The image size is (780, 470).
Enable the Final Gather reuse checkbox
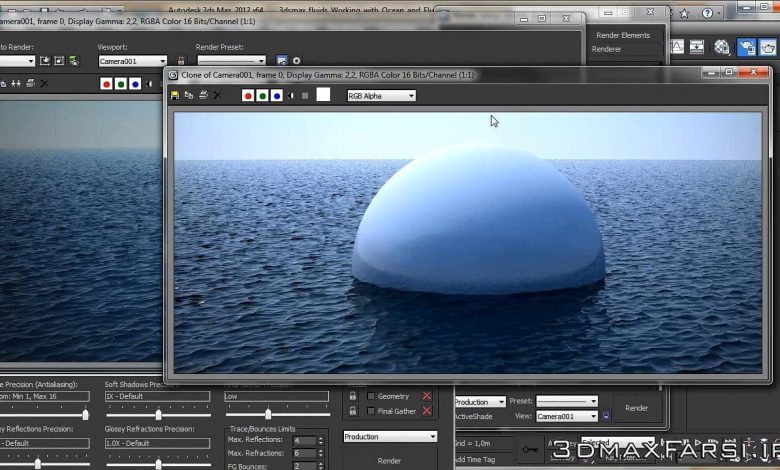coord(371,411)
